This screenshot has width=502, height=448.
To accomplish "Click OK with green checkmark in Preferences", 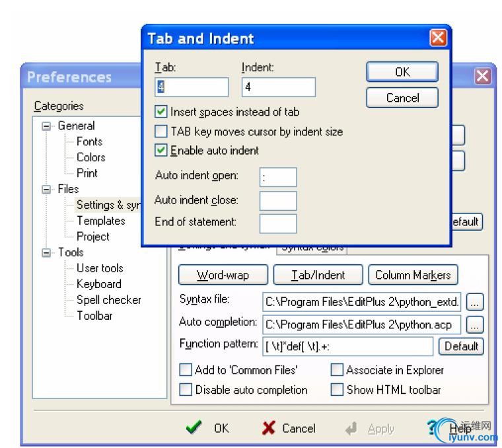I will tap(207, 428).
